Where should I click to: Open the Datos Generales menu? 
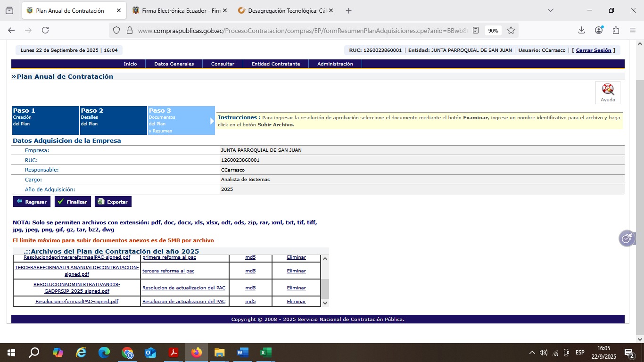tap(174, 64)
